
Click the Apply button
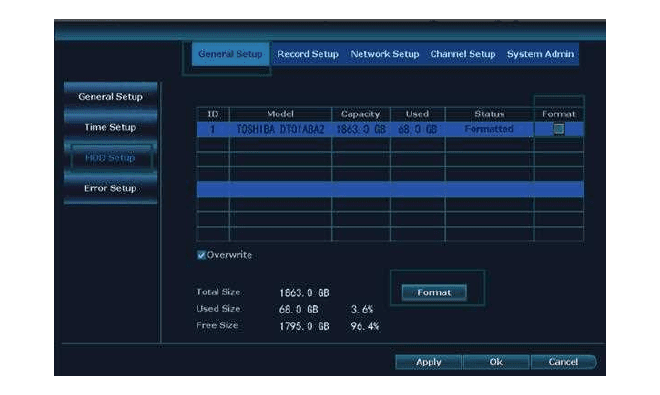428,362
